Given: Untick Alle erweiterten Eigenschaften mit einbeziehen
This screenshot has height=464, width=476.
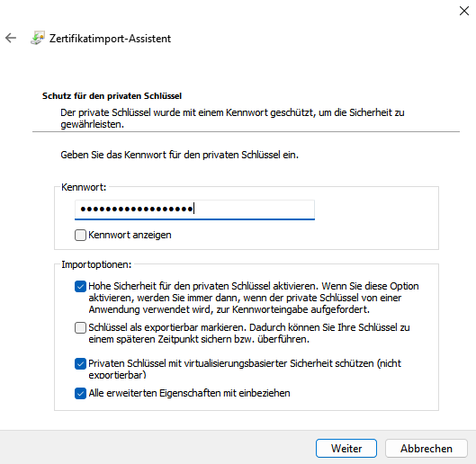Looking at the screenshot, I should tap(80, 393).
